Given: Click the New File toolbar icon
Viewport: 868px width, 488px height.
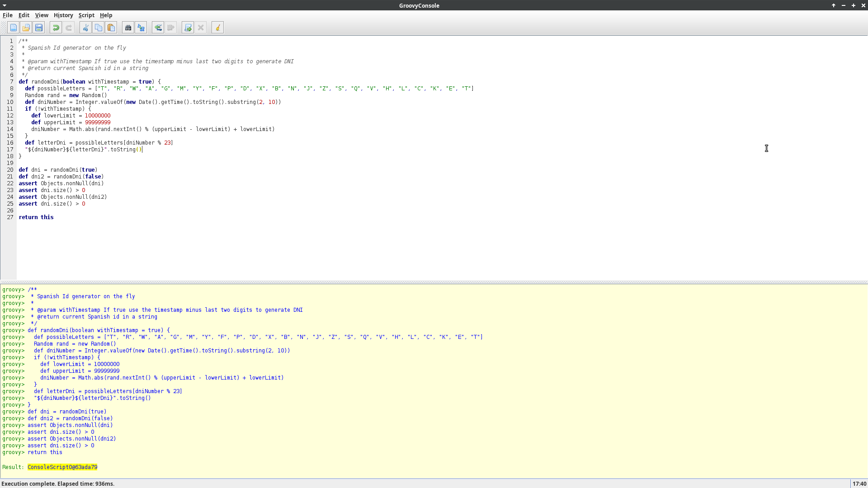Looking at the screenshot, I should point(14,28).
